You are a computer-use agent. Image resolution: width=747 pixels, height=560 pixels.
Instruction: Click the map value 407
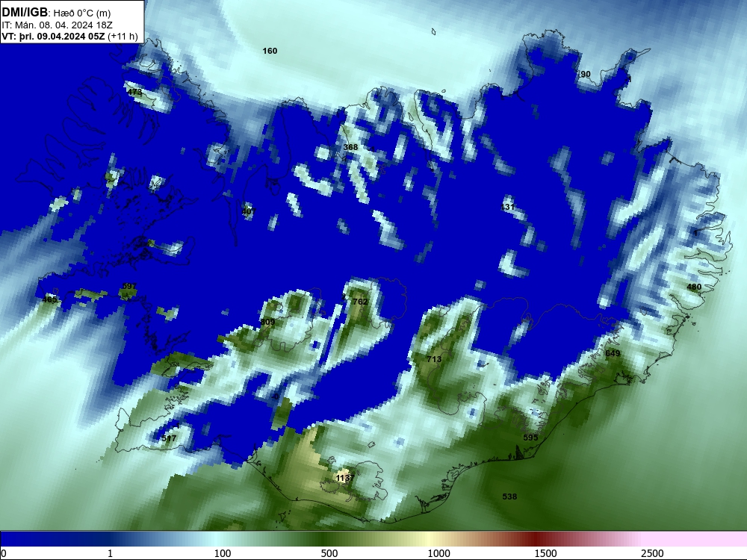click(x=249, y=211)
